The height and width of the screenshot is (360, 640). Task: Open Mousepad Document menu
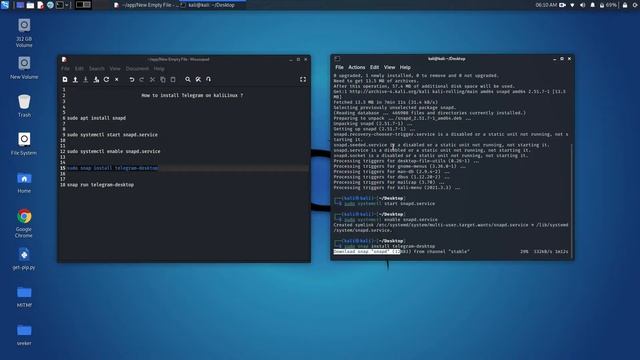tap(137, 69)
